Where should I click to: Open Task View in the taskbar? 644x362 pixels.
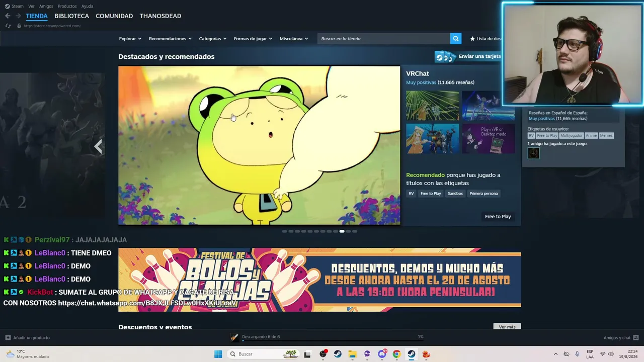click(x=307, y=354)
